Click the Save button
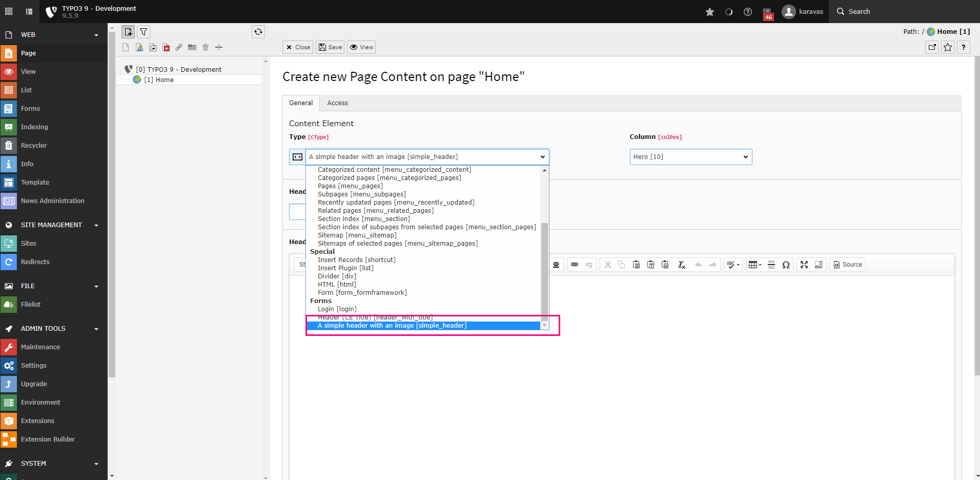This screenshot has height=480, width=980. (x=330, y=47)
